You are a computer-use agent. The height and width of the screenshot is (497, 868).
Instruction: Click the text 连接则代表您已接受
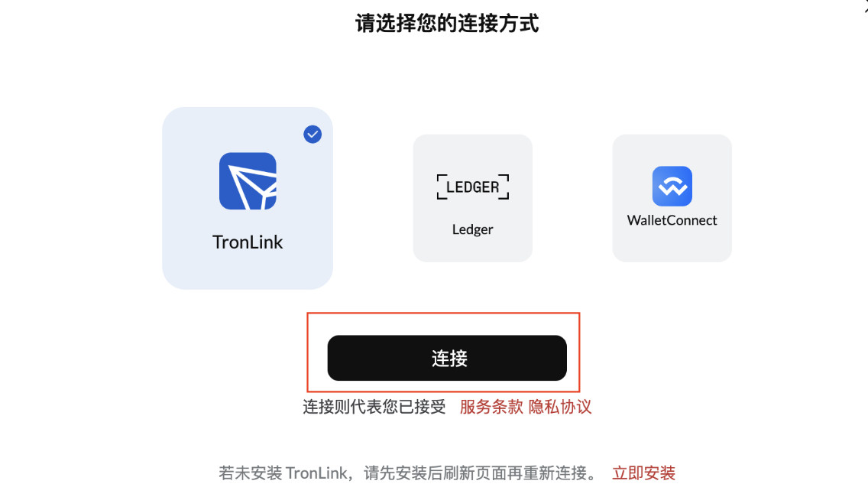click(x=374, y=407)
